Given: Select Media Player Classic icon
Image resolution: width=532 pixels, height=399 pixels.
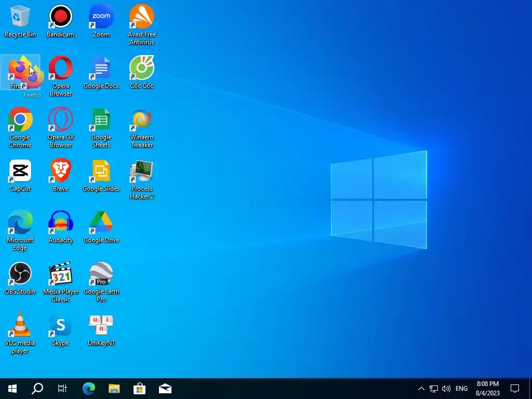Looking at the screenshot, I should pyautogui.click(x=60, y=282).
